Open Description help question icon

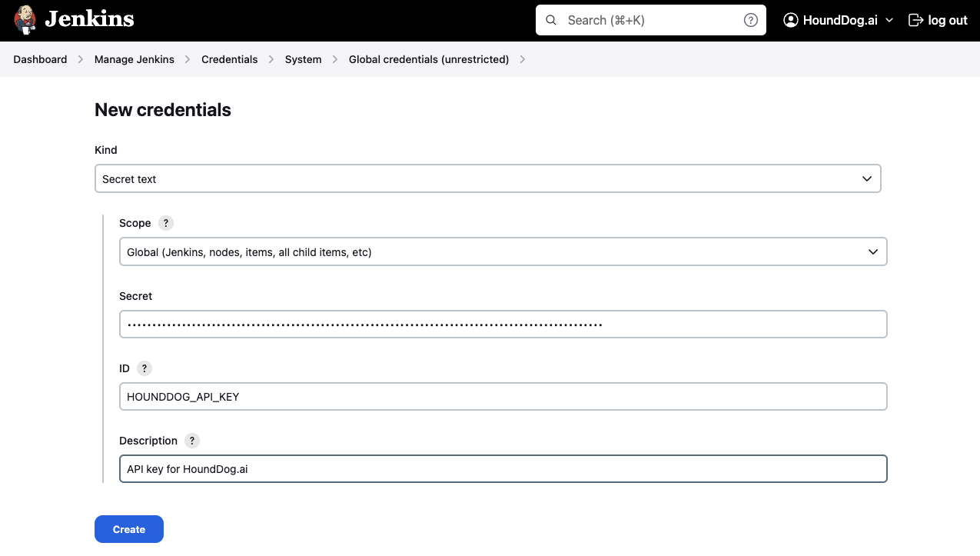click(x=192, y=441)
